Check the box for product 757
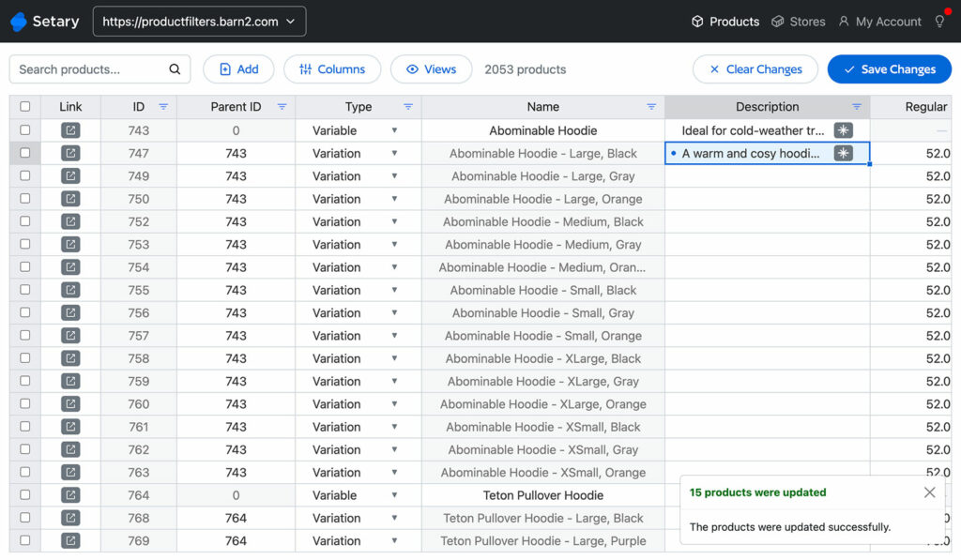Viewport: 961px width, 560px height. coord(25,335)
